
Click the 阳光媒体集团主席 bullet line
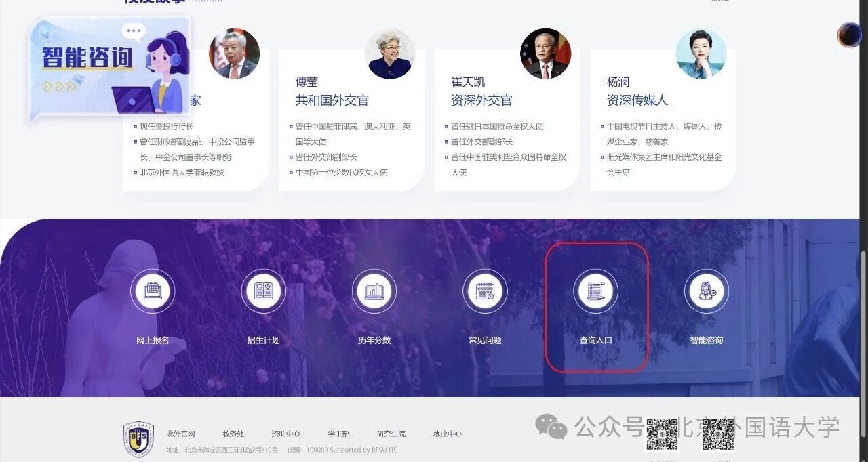coord(664,165)
